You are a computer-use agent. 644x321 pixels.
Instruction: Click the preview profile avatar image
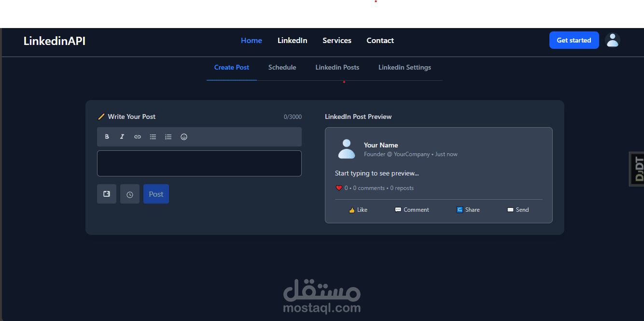click(x=347, y=149)
